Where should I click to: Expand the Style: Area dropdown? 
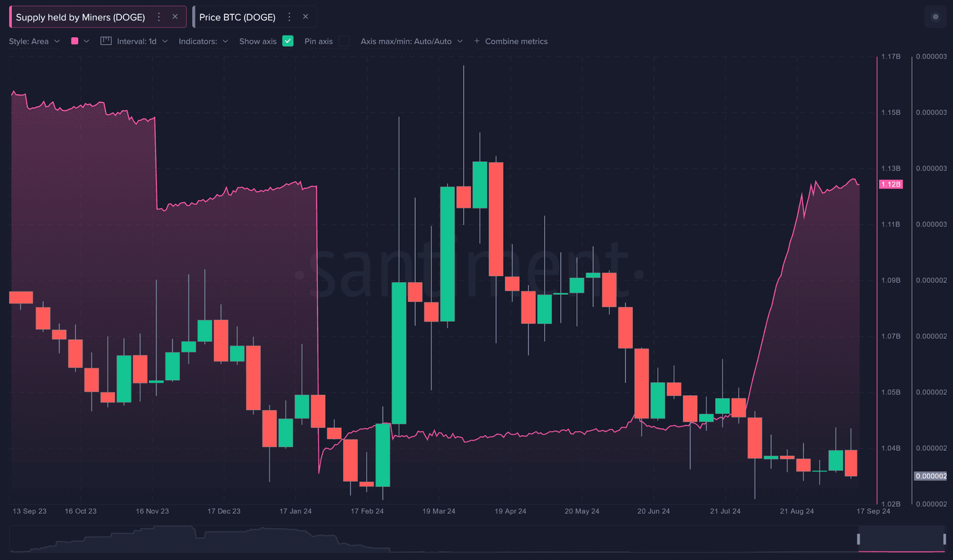34,42
